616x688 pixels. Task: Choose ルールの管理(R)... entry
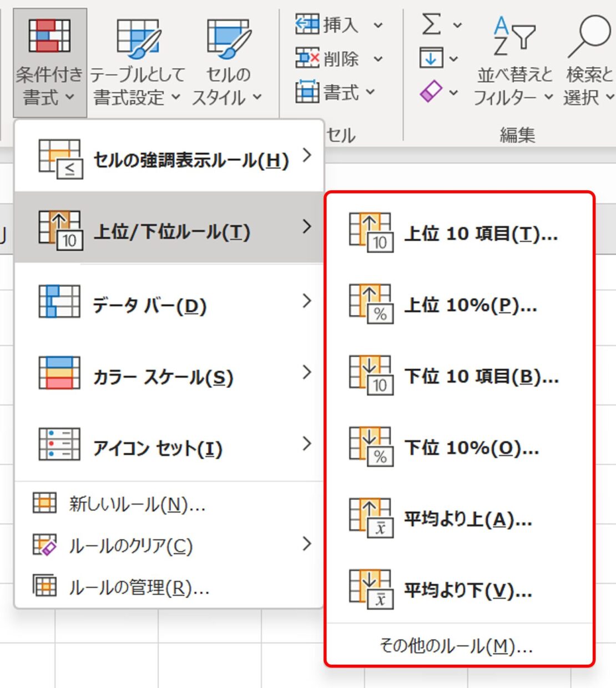click(169, 586)
